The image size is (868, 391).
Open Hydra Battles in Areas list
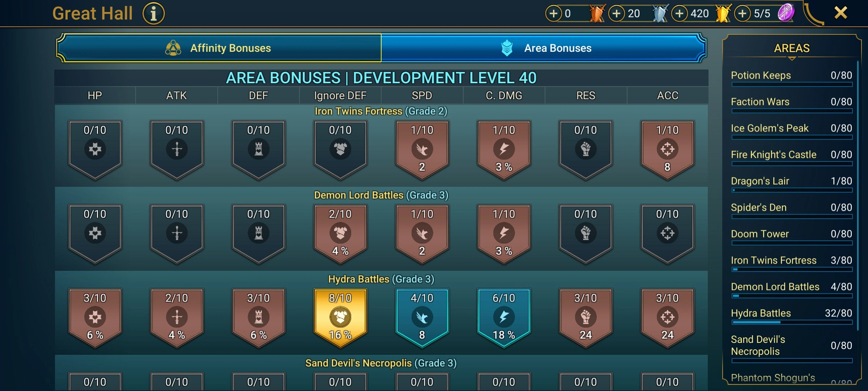(x=791, y=316)
